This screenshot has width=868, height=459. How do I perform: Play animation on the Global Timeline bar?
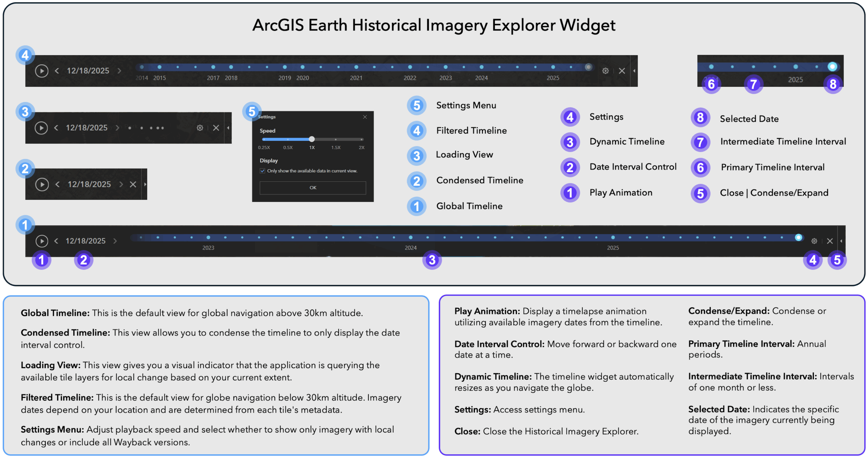42,241
